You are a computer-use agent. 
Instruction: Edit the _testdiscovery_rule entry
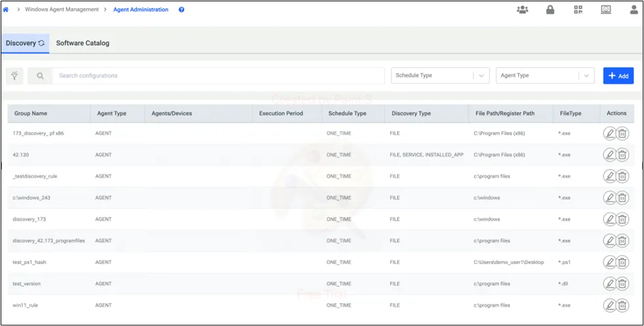(610, 176)
